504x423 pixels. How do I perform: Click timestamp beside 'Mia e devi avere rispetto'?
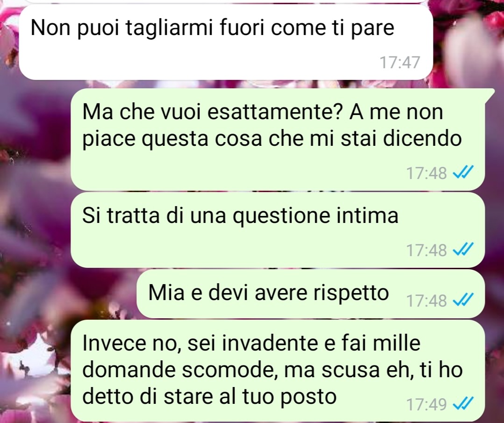[426, 301]
